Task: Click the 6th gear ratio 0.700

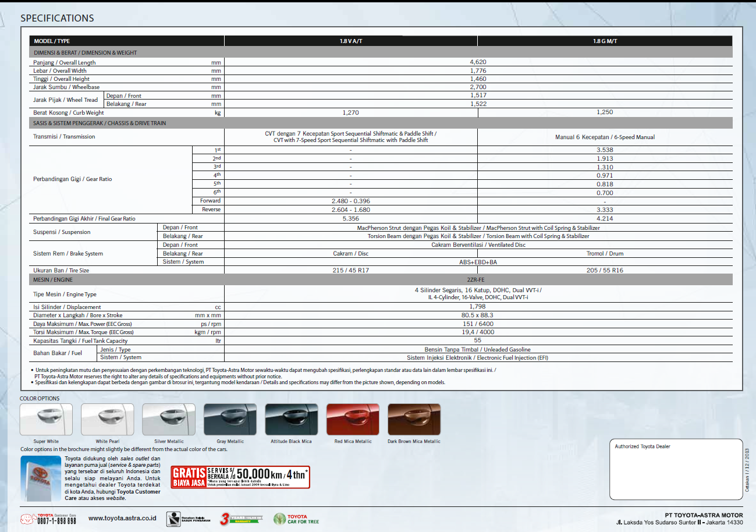Action: click(605, 192)
